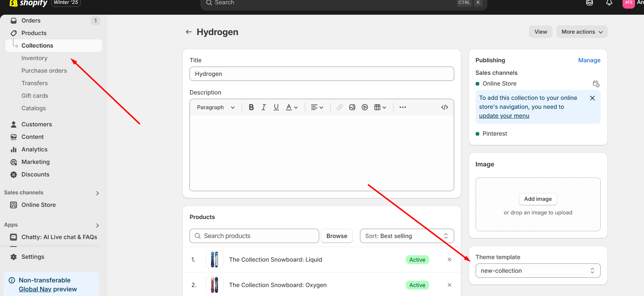Open Catalogs in the sidebar

[x=34, y=108]
